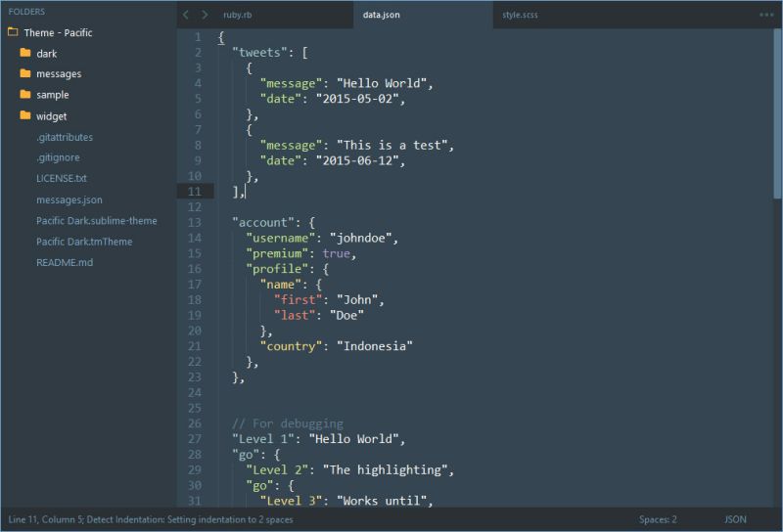Go back with the left arrow icon
Screen dimensions: 783x532
coord(186,15)
